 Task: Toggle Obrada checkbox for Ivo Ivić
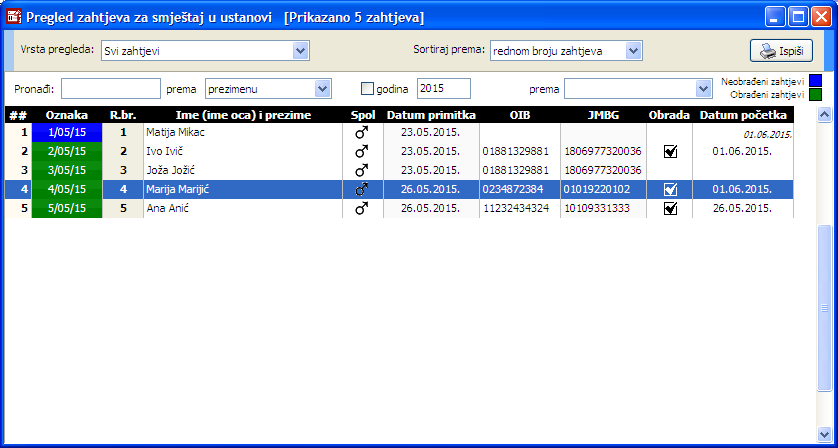coord(670,152)
